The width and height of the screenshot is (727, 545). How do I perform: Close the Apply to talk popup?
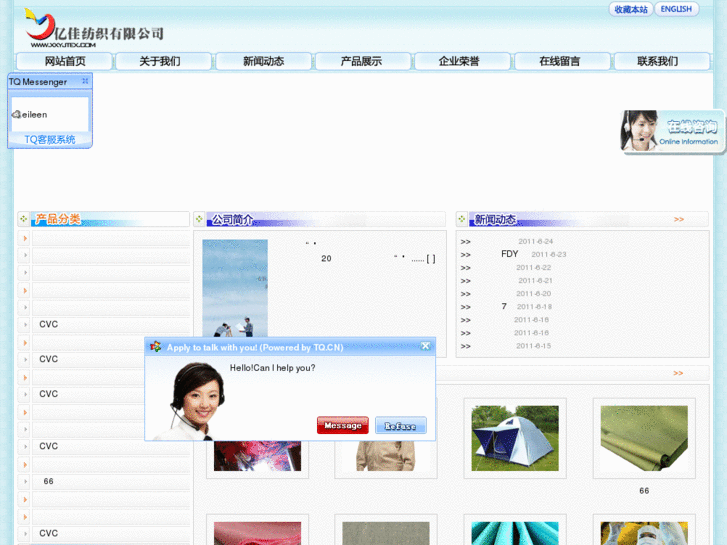(x=426, y=346)
